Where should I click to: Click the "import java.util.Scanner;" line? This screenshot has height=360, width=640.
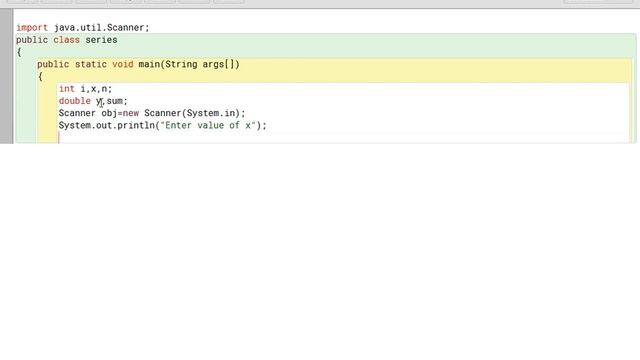pos(83,28)
